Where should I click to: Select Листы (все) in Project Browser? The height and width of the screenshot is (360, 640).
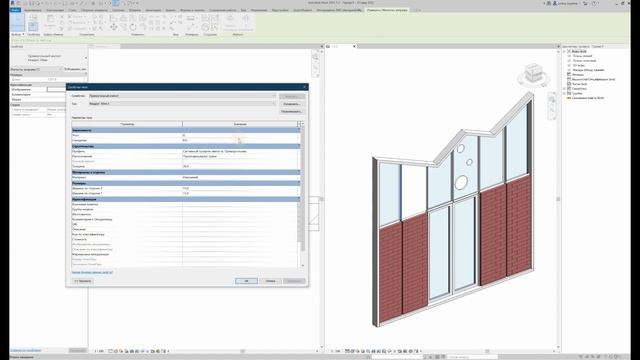(579, 84)
